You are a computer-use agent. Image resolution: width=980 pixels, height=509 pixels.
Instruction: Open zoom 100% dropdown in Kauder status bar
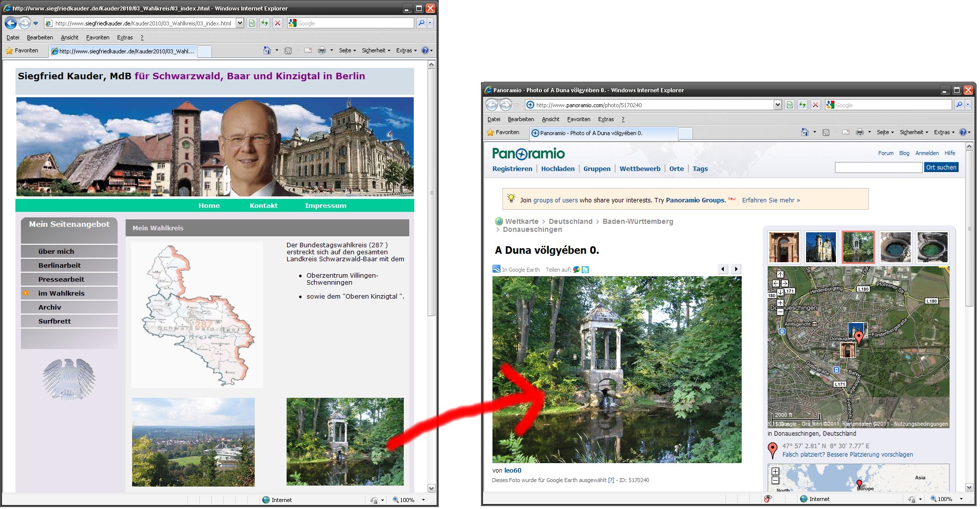click(424, 500)
